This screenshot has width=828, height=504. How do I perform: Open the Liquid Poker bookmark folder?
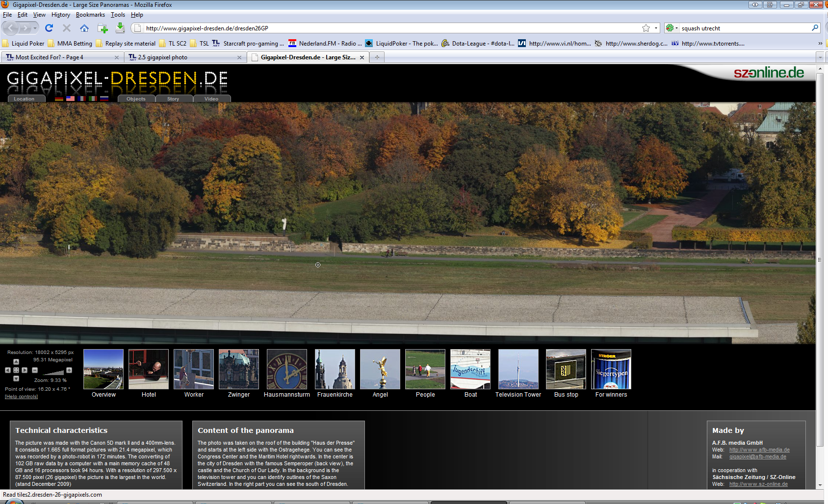(23, 43)
